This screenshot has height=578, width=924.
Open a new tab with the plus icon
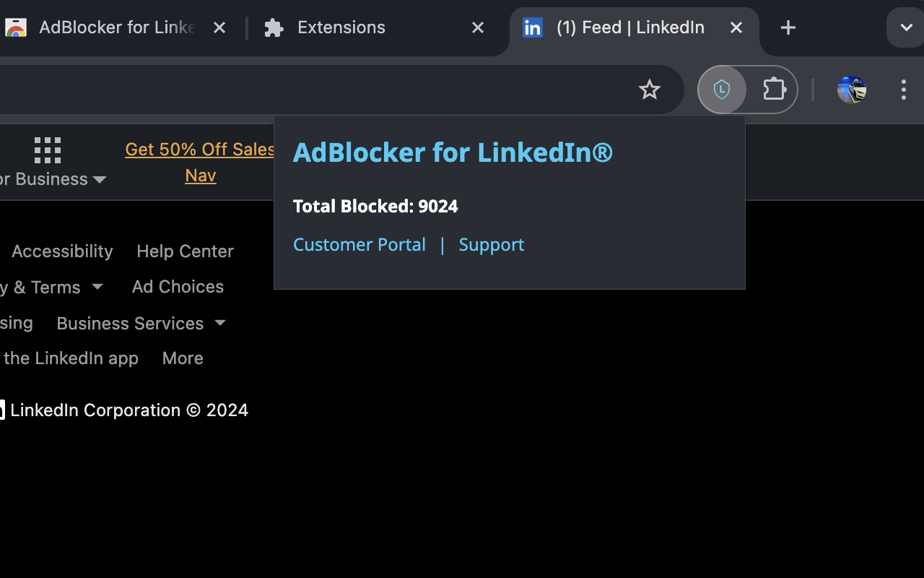[788, 27]
